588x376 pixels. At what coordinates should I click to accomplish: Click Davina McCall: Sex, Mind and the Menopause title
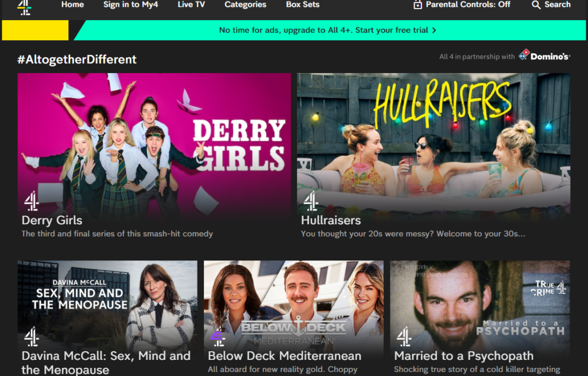[106, 362]
